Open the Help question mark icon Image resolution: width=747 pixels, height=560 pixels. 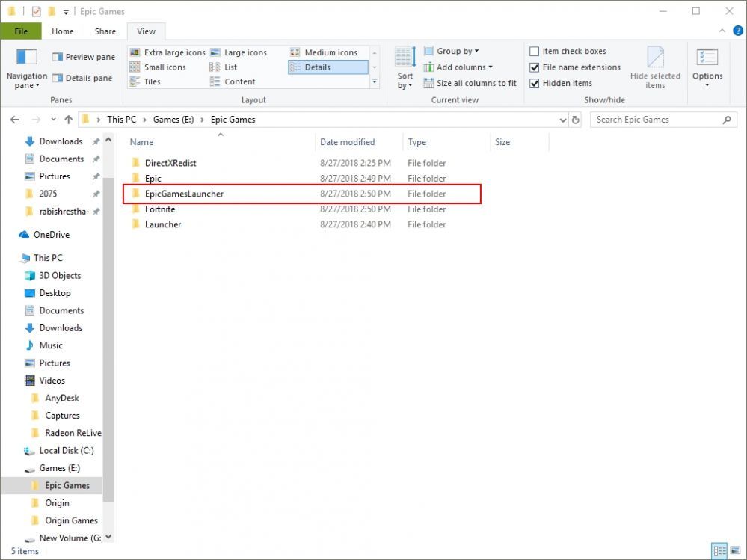pos(737,31)
